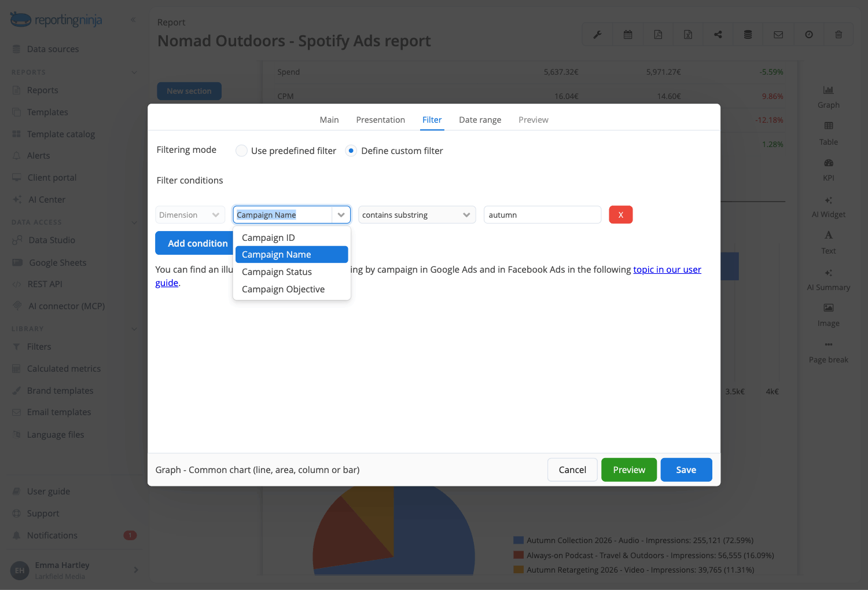
Task: Click the blue Autumn Collection legend swatch
Action: (x=518, y=540)
